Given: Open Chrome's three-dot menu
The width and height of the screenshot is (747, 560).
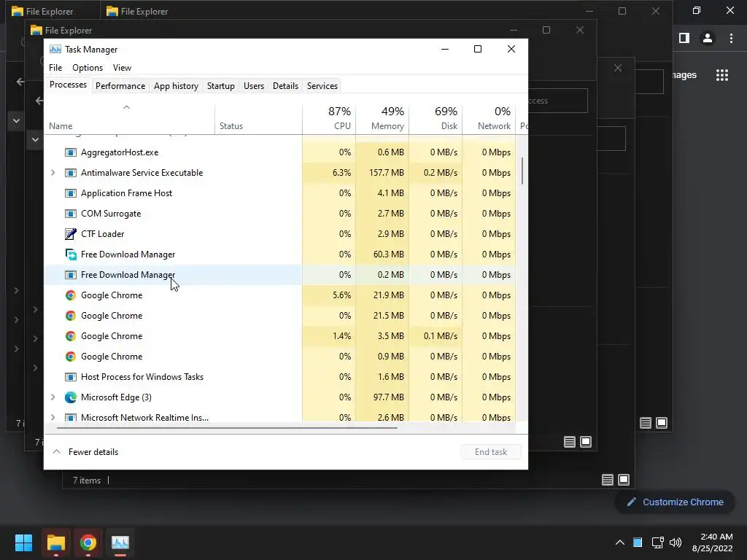Looking at the screenshot, I should 731,38.
